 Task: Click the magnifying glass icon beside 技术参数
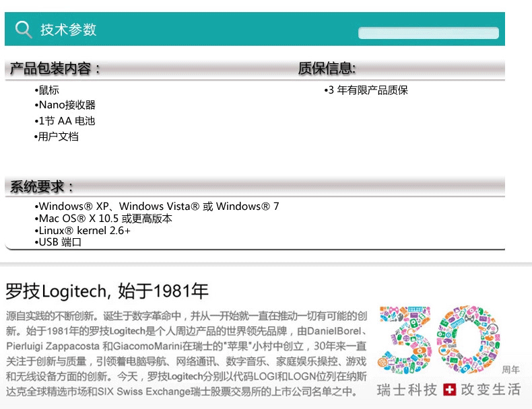[24, 30]
